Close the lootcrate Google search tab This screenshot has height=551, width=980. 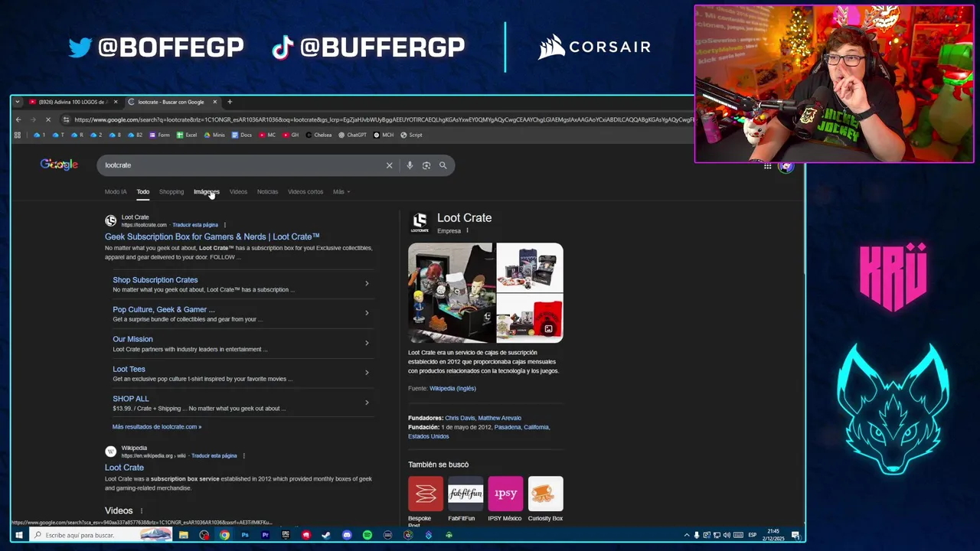coord(214,102)
